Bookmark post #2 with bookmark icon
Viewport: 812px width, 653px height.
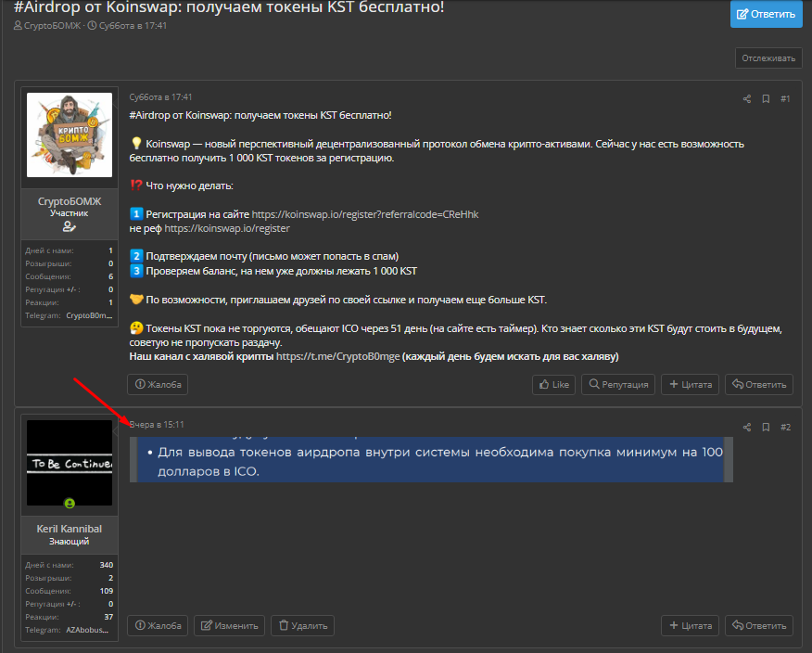[x=766, y=427]
